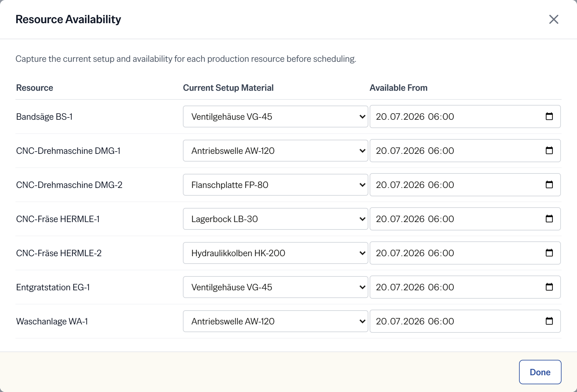
Task: Open calendar picker for CNC-Drehmaschine DMG-2
Action: [x=549, y=184]
